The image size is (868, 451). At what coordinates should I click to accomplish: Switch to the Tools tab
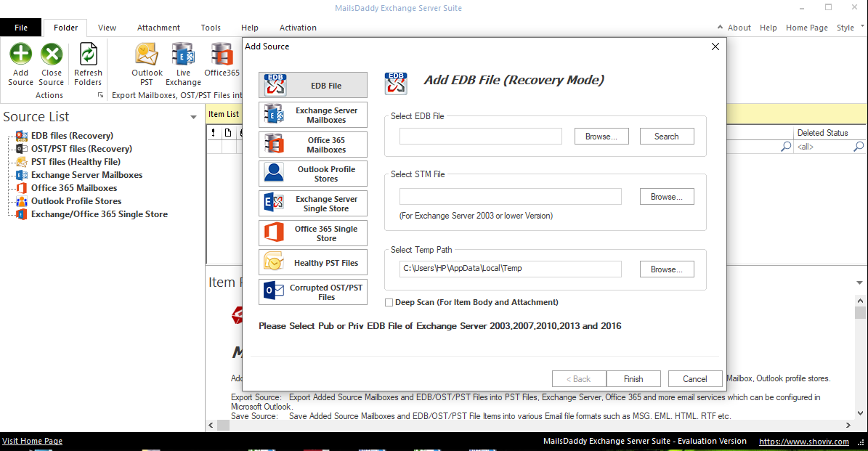tap(211, 28)
